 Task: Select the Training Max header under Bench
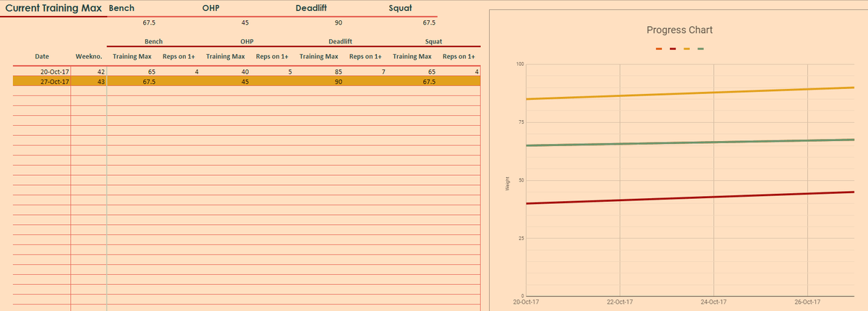point(132,56)
